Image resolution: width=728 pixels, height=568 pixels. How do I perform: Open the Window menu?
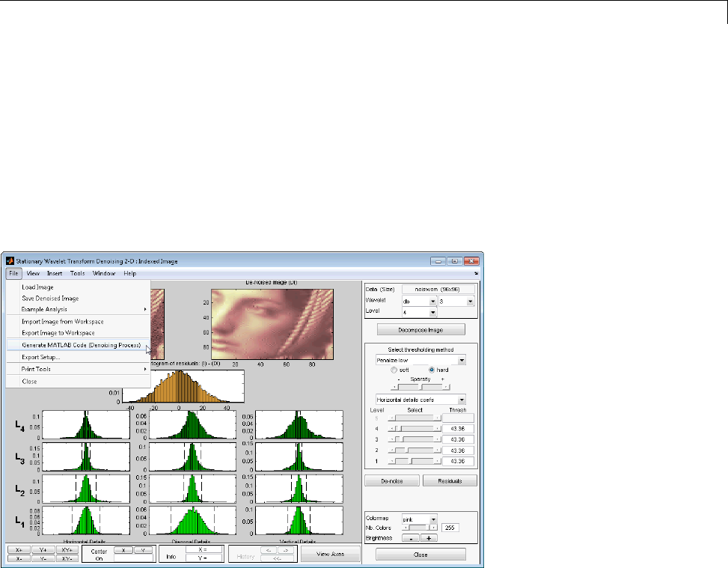click(x=103, y=274)
